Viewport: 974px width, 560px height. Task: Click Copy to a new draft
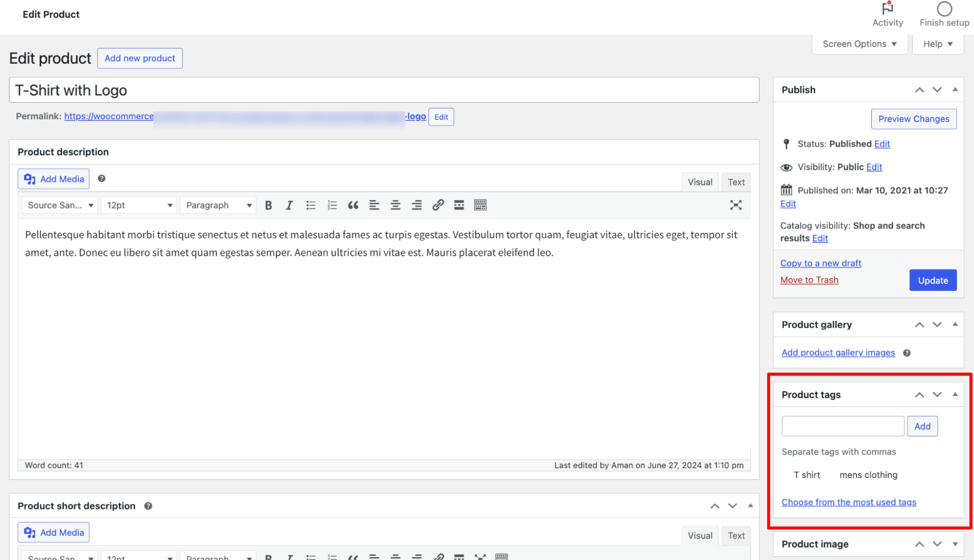pyautogui.click(x=821, y=263)
